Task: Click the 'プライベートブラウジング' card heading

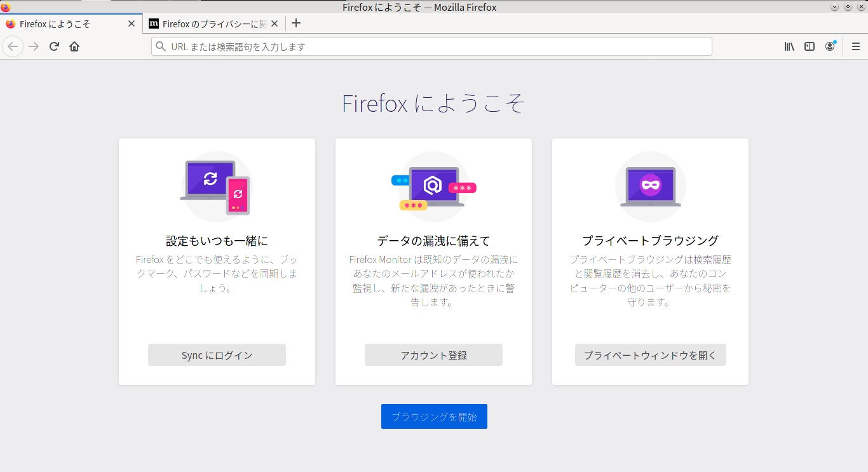Action: [650, 241]
